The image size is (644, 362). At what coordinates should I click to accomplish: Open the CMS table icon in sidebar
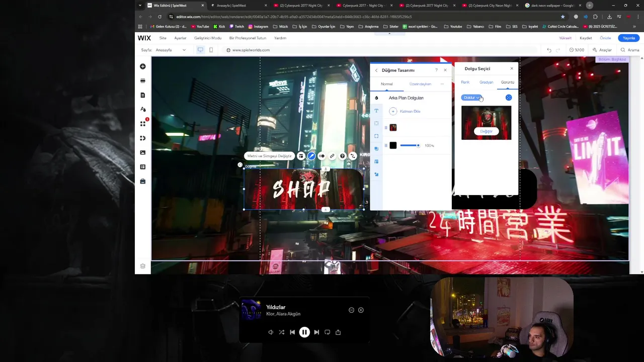pos(143,167)
